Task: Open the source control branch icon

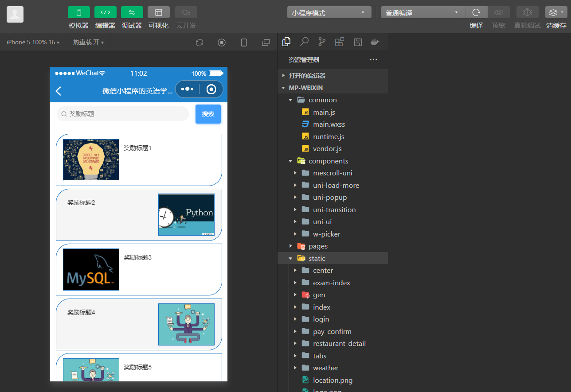Action: tap(322, 42)
